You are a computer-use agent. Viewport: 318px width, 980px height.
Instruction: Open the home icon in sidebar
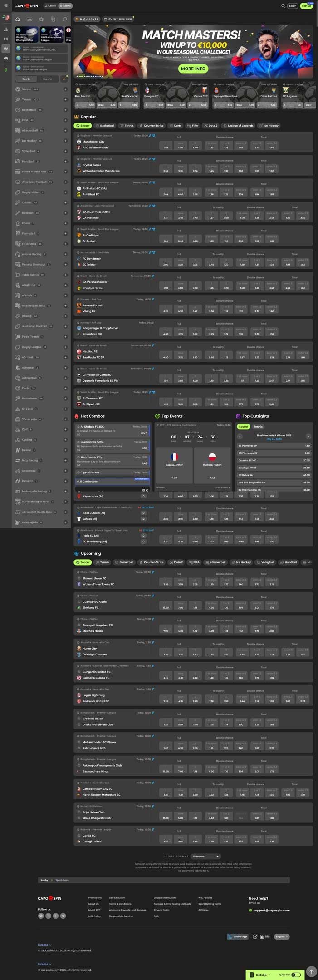(18, 19)
